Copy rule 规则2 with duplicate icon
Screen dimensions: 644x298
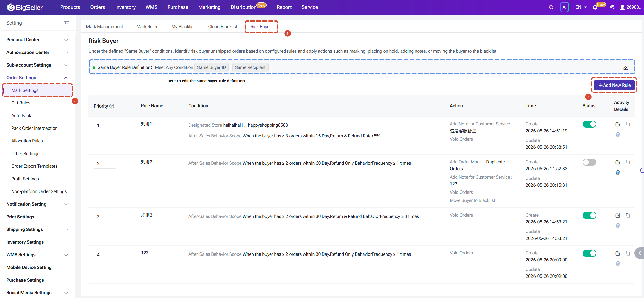[628, 162]
